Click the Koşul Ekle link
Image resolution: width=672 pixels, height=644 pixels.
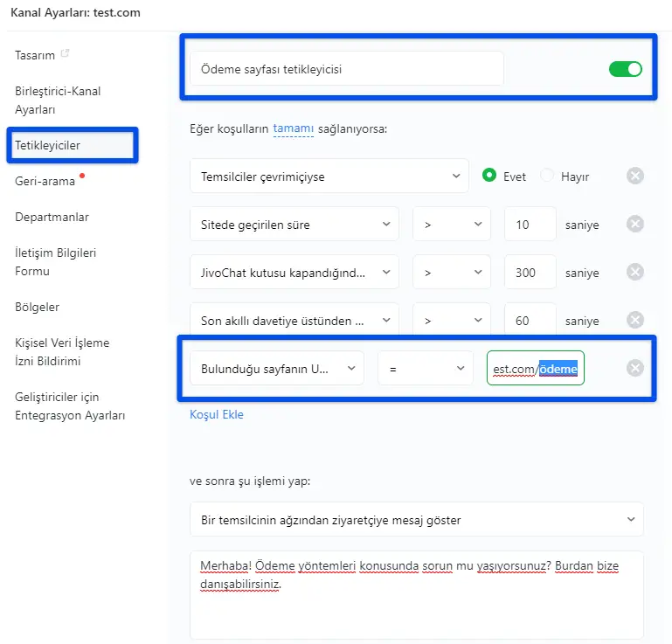(217, 414)
